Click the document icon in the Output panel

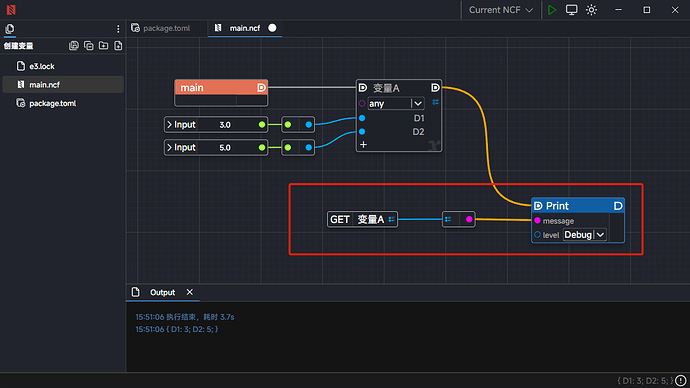coord(136,292)
